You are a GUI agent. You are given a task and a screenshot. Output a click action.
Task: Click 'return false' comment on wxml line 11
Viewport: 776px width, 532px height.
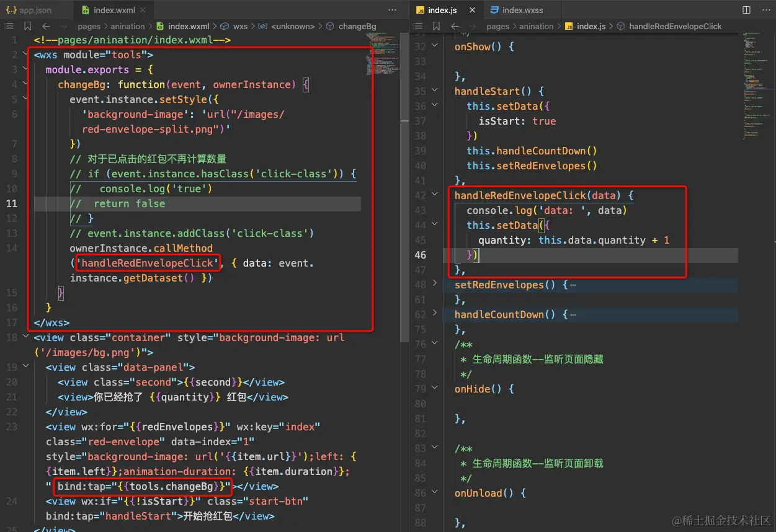(130, 203)
